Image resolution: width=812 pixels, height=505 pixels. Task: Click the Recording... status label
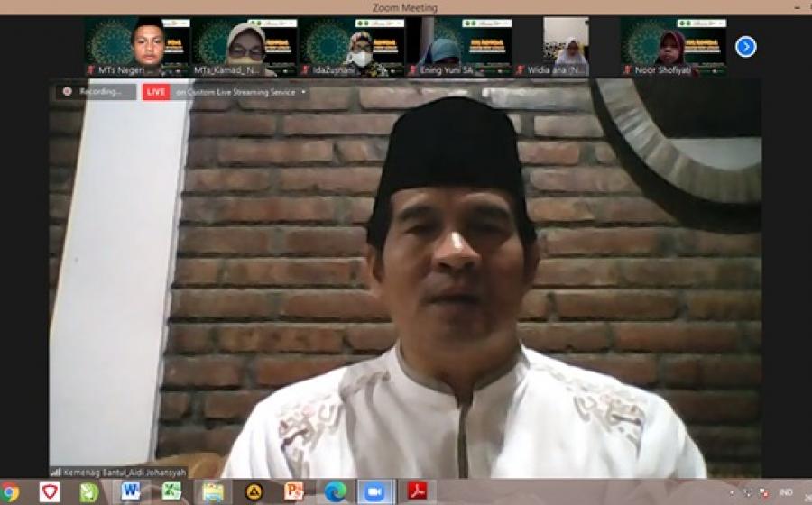point(99,92)
